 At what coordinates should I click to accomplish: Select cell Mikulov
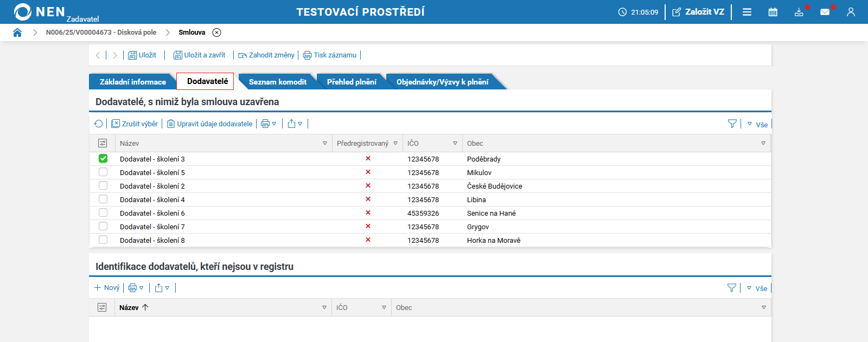pos(479,172)
